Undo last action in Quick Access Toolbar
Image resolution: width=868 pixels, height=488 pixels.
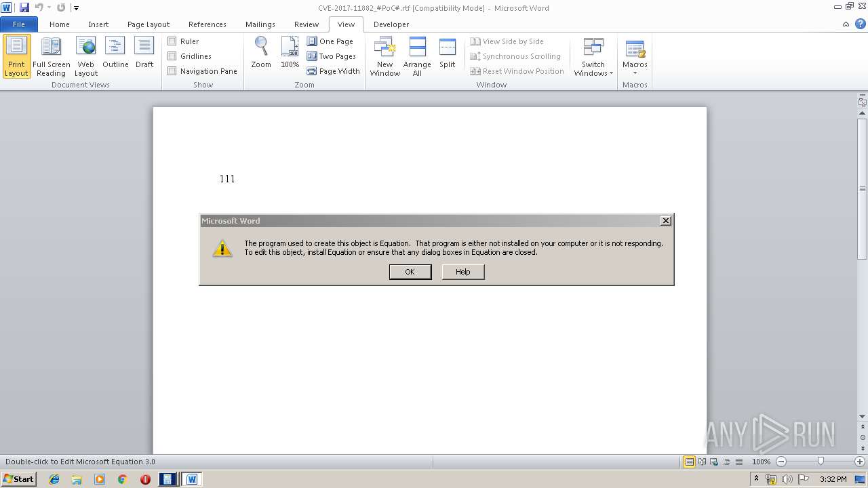(x=39, y=7)
